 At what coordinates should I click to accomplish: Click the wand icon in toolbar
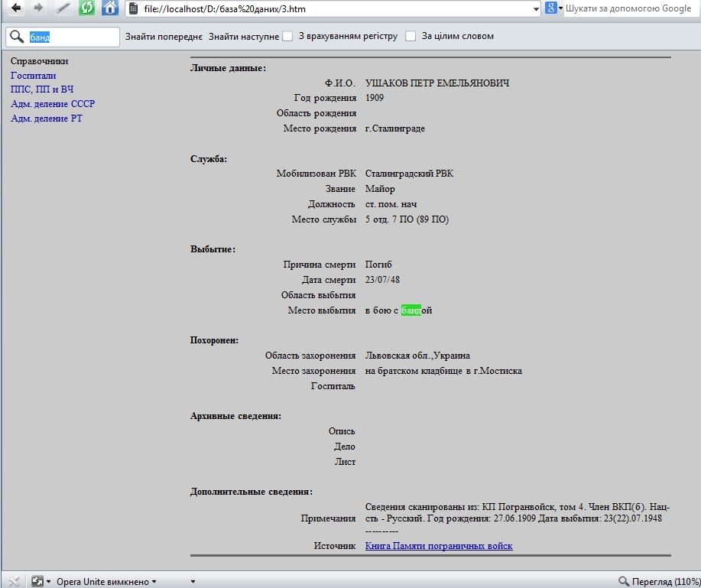(63, 8)
